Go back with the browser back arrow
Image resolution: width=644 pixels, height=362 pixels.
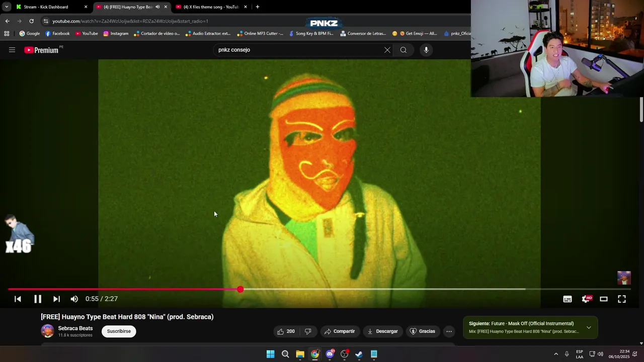pos(7,21)
